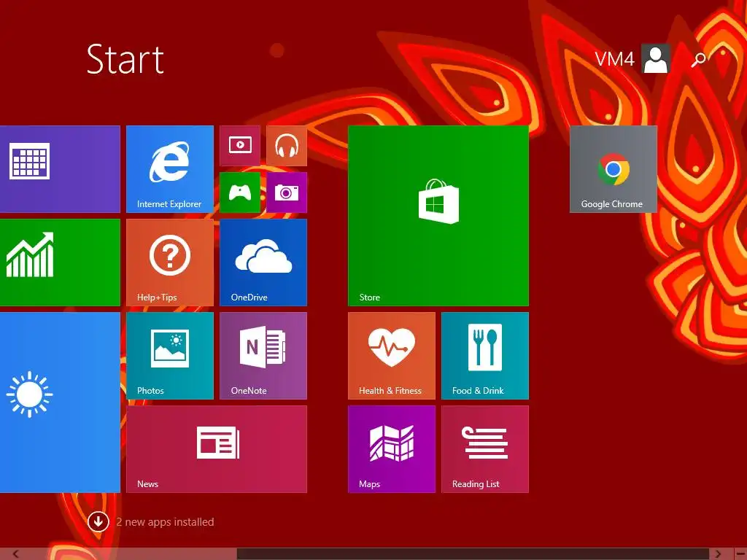The width and height of the screenshot is (747, 560).
Task: Open the Reading List tile
Action: click(485, 449)
